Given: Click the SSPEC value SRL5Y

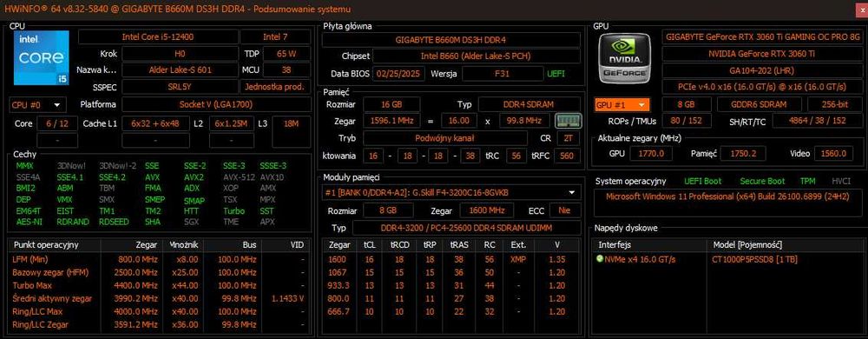Looking at the screenshot, I should click(180, 87).
